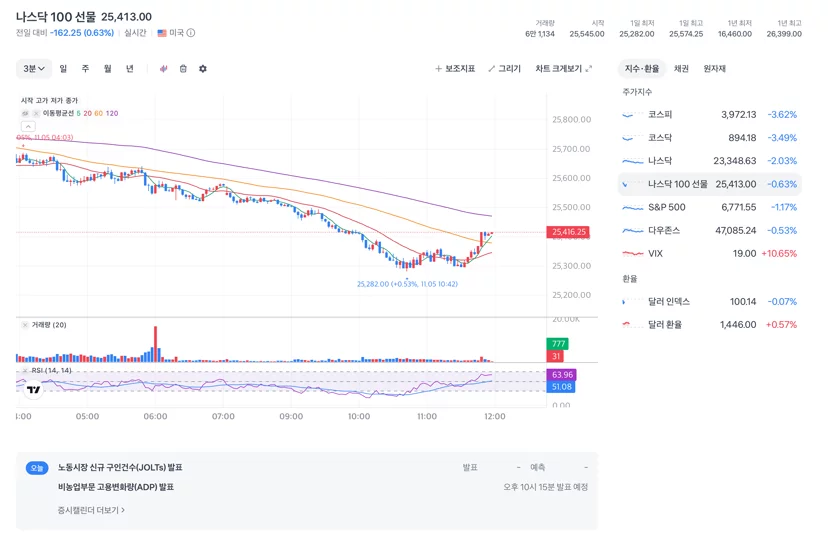Add an indicator via 보조지표

tap(455, 69)
